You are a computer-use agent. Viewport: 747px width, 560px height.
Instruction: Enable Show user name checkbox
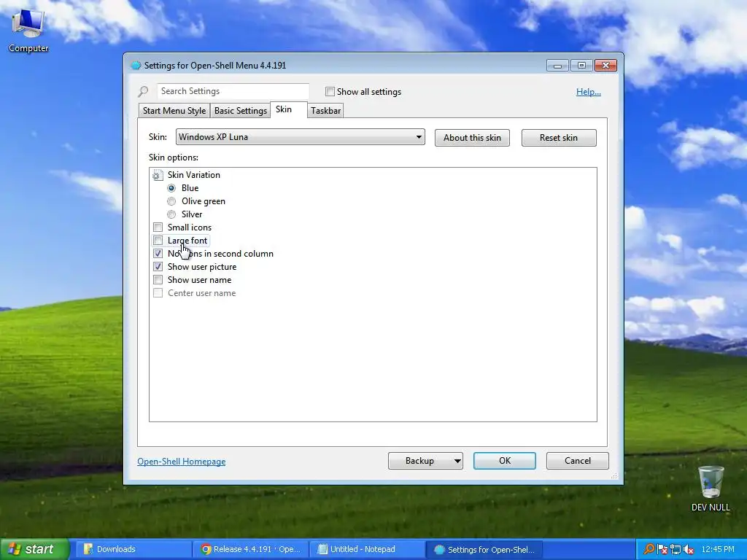pyautogui.click(x=158, y=280)
